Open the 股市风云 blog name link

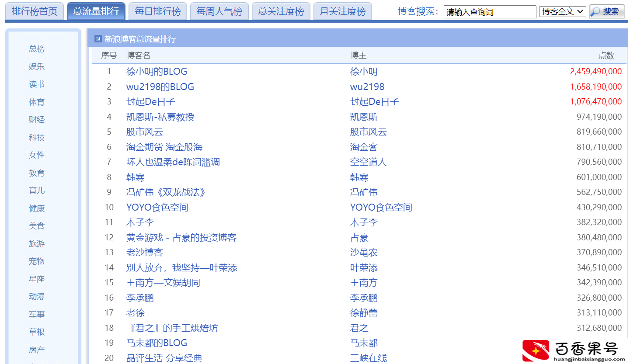[x=145, y=132]
